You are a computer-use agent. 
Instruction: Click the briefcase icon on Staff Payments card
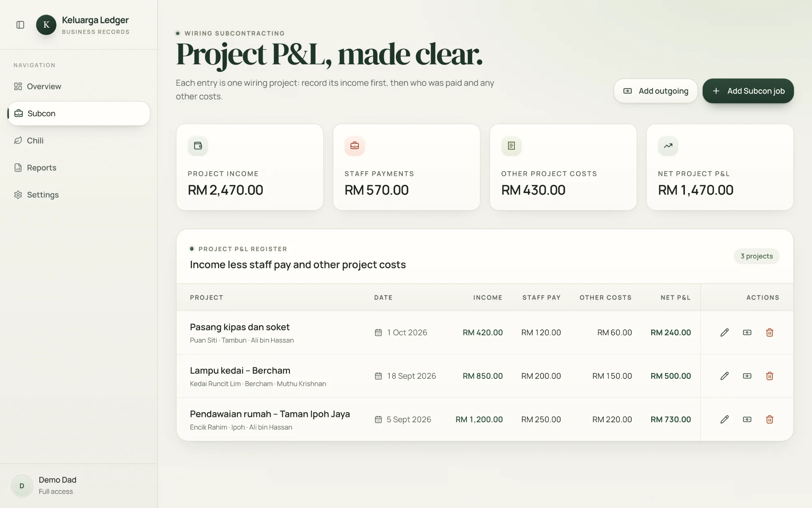[355, 145]
